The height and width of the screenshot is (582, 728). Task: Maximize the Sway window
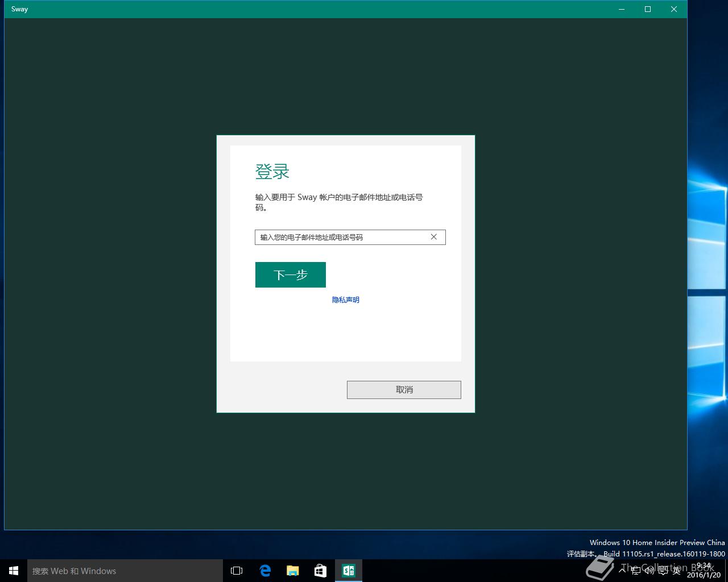point(648,9)
